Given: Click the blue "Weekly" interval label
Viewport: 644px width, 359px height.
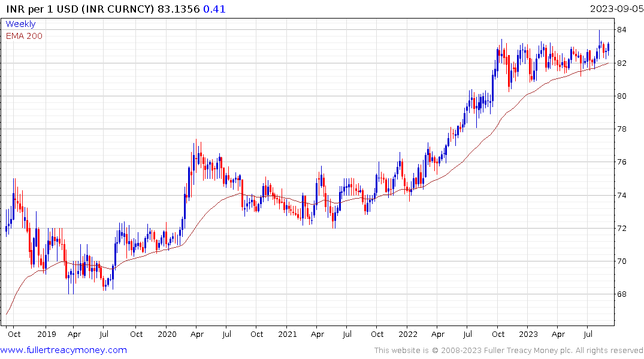Looking at the screenshot, I should pos(20,24).
